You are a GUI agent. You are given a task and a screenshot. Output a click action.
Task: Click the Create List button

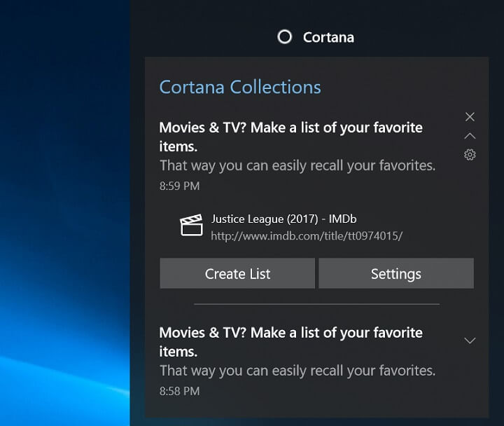[x=237, y=273]
